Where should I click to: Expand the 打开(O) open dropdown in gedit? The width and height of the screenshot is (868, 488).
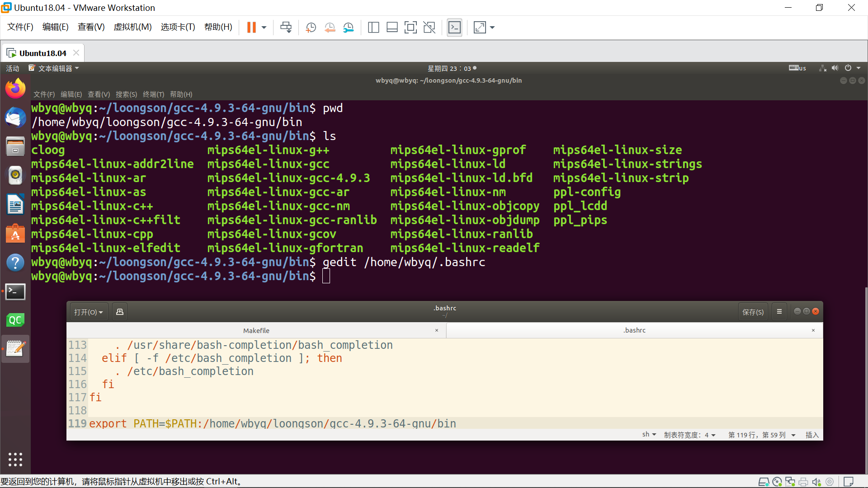[89, 312]
